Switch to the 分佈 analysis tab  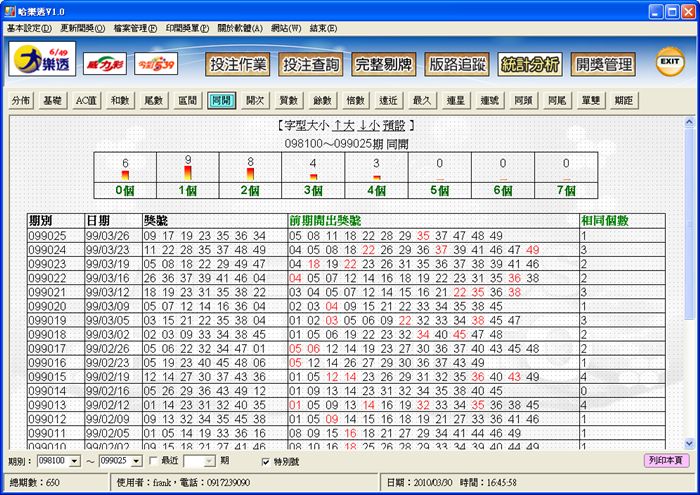(21, 100)
